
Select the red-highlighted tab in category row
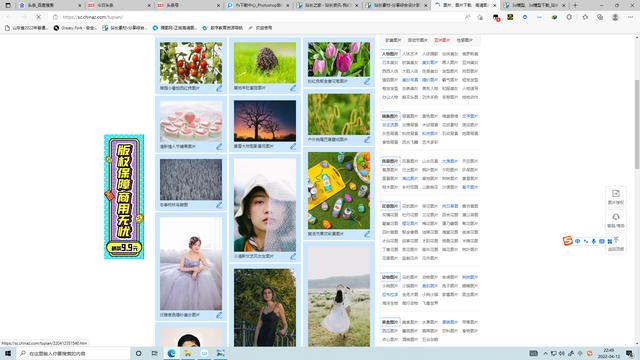(442, 40)
